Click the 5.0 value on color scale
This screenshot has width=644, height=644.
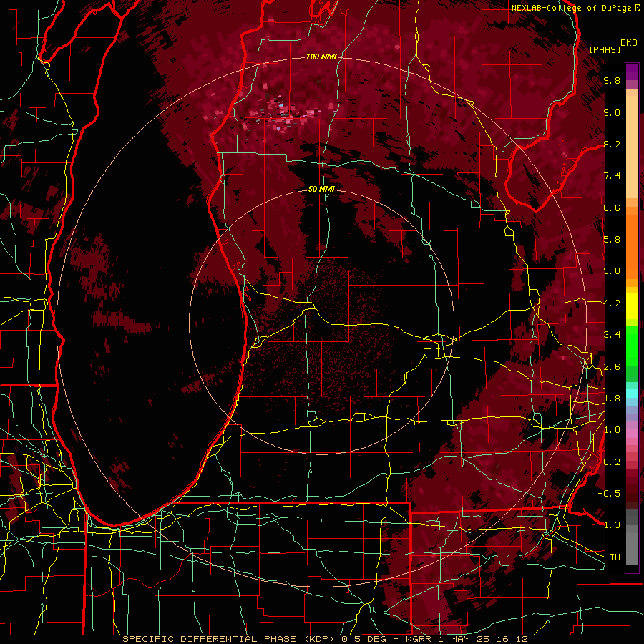pyautogui.click(x=612, y=271)
